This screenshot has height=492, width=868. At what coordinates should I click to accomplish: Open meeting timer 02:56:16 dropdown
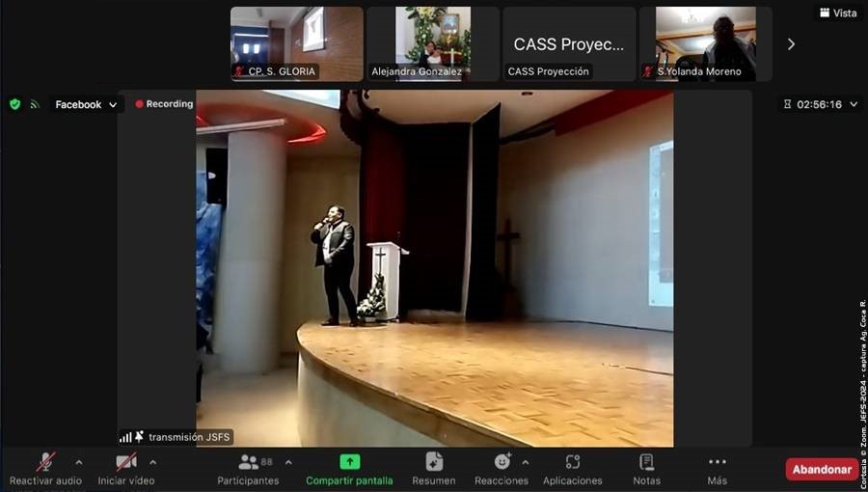pos(822,104)
